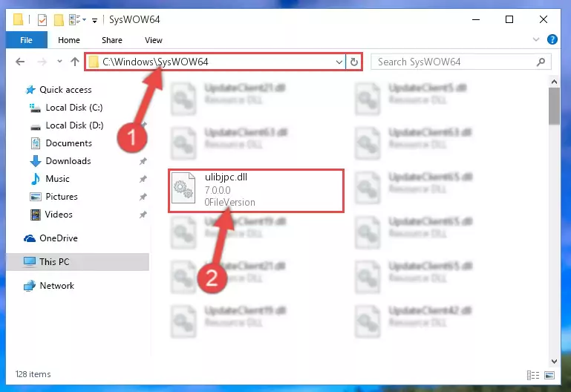The width and height of the screenshot is (571, 392).
Task: Select OneDrive in navigation pane
Action: [x=58, y=238]
